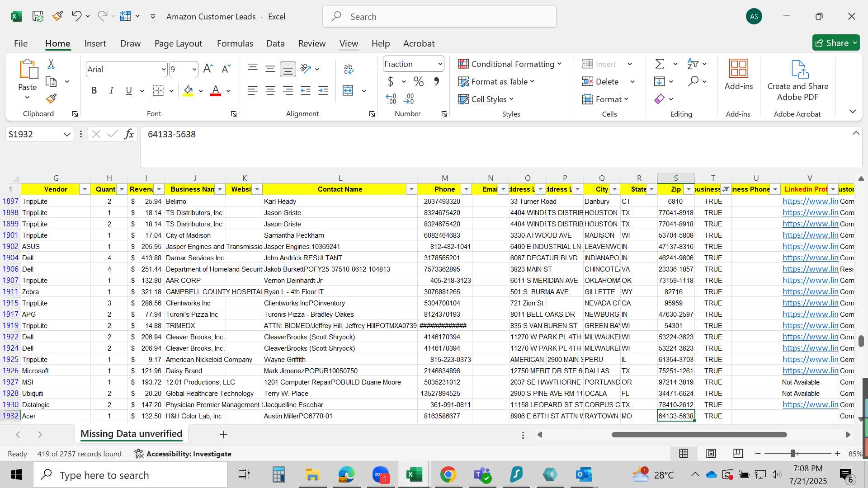This screenshot has width=868, height=488.
Task: Click Increase Indent icon
Action: 323,91
